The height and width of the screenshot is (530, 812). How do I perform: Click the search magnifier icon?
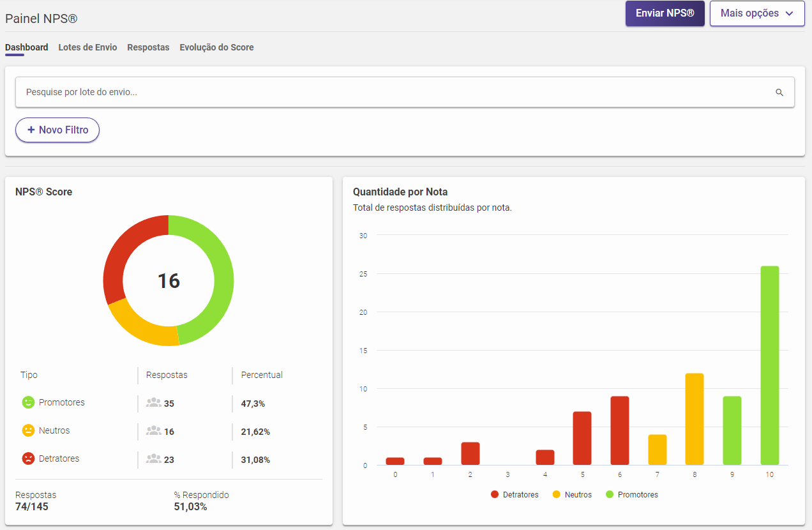pyautogui.click(x=779, y=93)
